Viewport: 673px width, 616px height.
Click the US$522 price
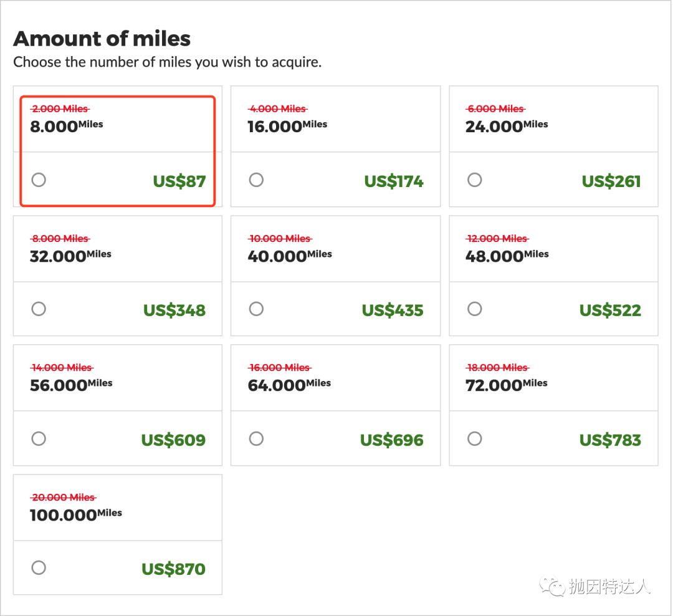pos(610,310)
